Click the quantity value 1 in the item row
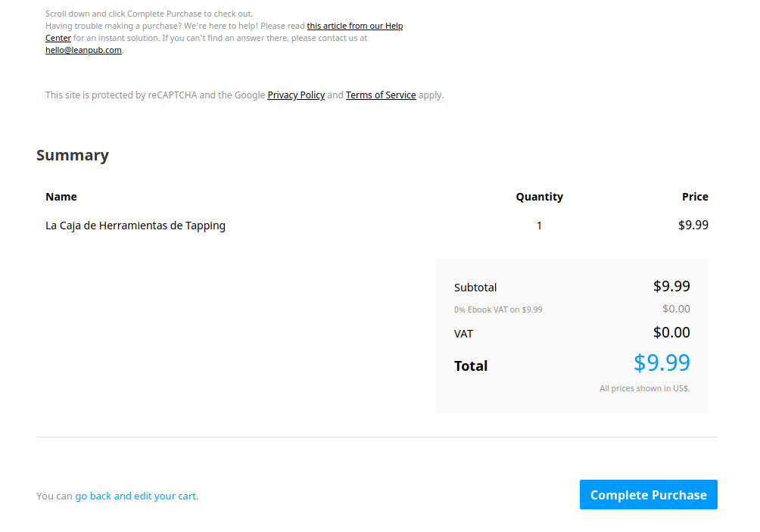760x532 pixels. (539, 226)
